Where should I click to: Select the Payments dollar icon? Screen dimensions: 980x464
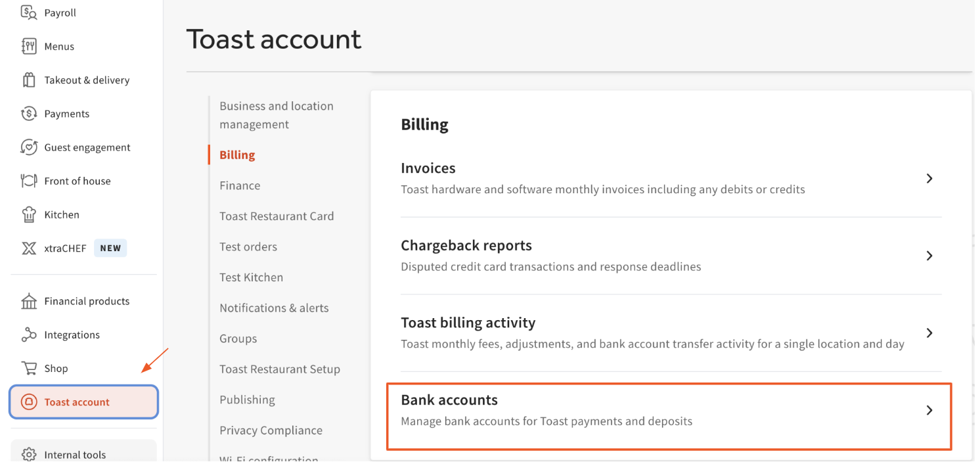click(x=28, y=113)
